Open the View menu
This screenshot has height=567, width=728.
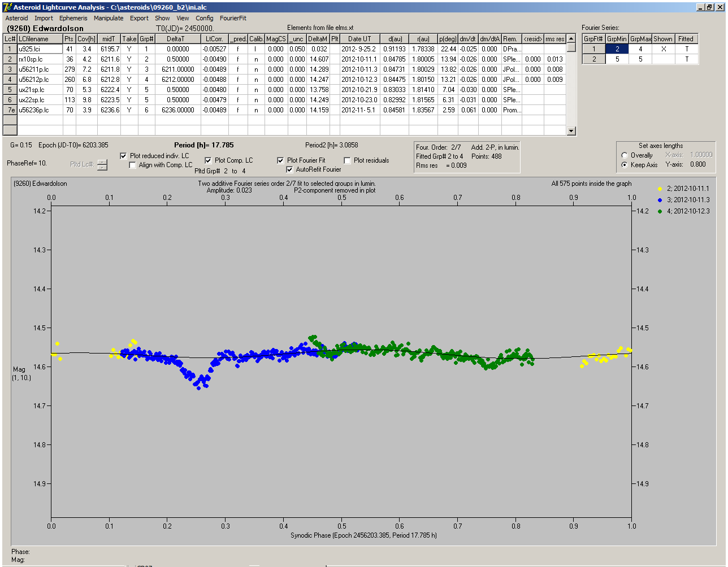pyautogui.click(x=183, y=18)
